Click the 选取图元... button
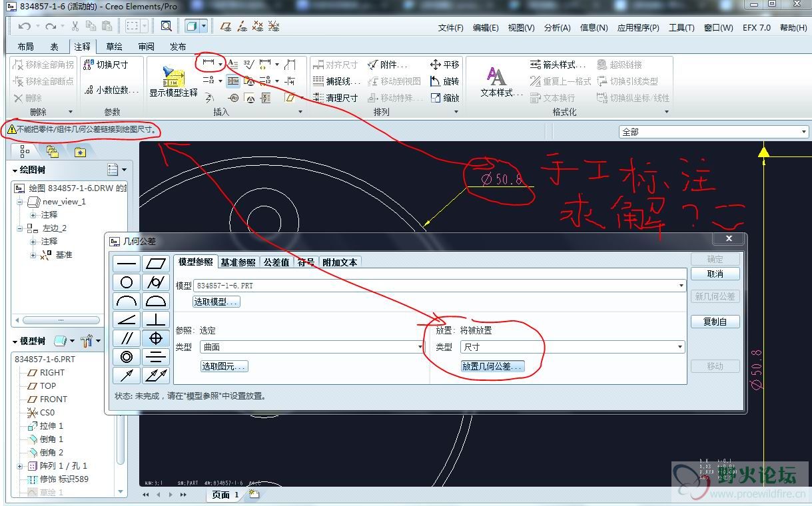 click(x=224, y=366)
